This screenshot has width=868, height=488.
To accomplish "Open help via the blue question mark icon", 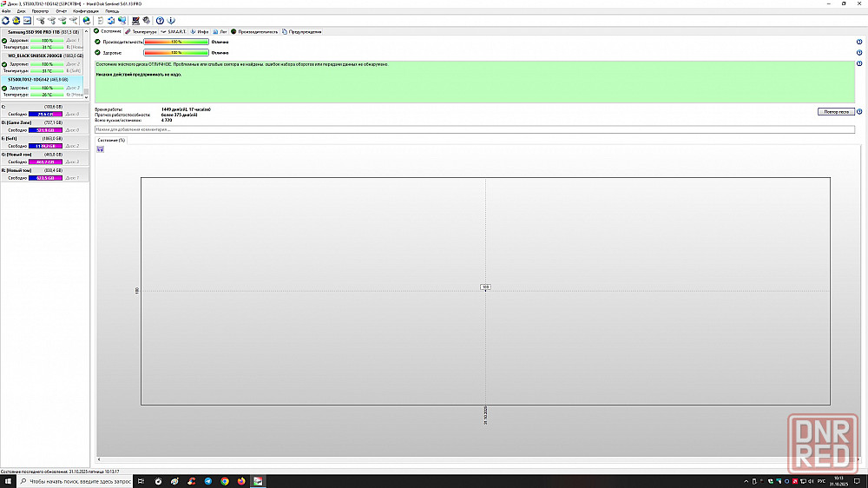I will (160, 20).
